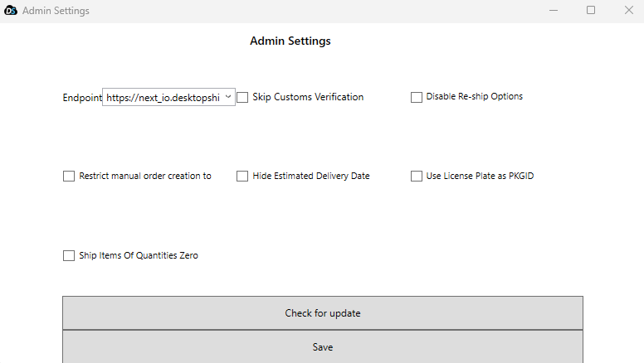The image size is (644, 363).
Task: Enable Skip Customs Verification checkbox
Action: [242, 97]
